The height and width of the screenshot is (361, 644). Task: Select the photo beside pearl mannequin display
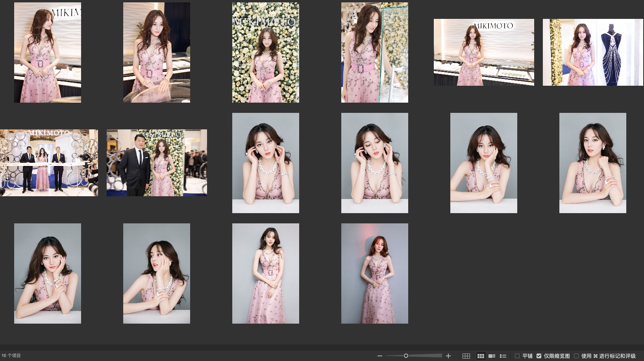tap(592, 52)
